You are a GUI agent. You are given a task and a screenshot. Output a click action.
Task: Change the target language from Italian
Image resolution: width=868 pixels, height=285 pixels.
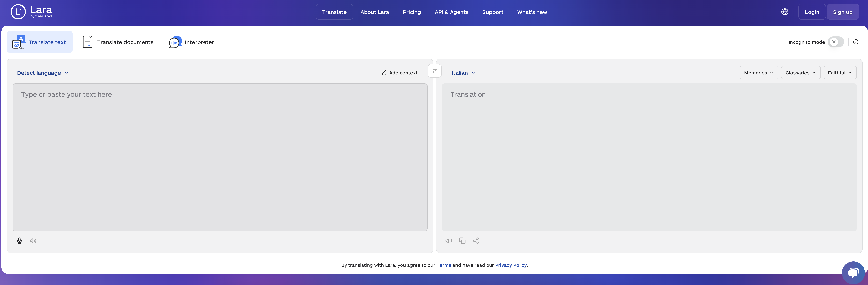(x=463, y=72)
